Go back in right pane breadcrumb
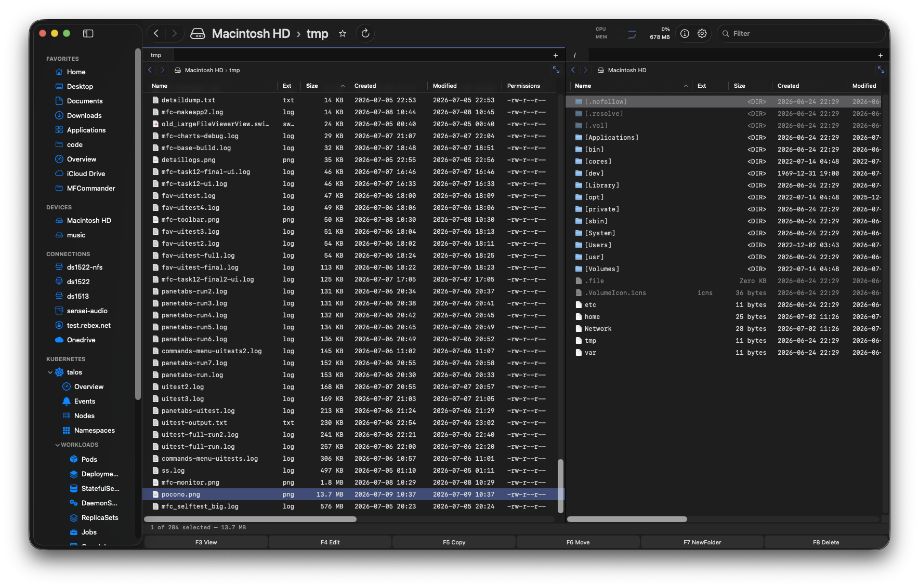 [573, 70]
